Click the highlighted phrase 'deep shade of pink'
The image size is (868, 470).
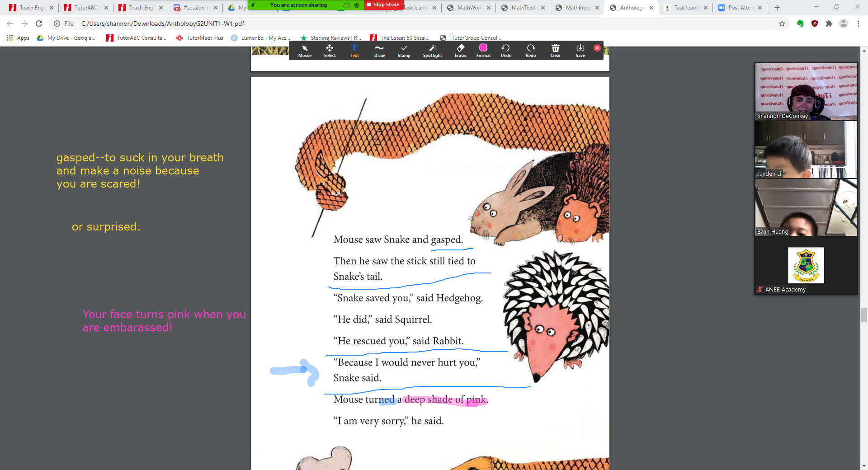pyautogui.click(x=446, y=399)
